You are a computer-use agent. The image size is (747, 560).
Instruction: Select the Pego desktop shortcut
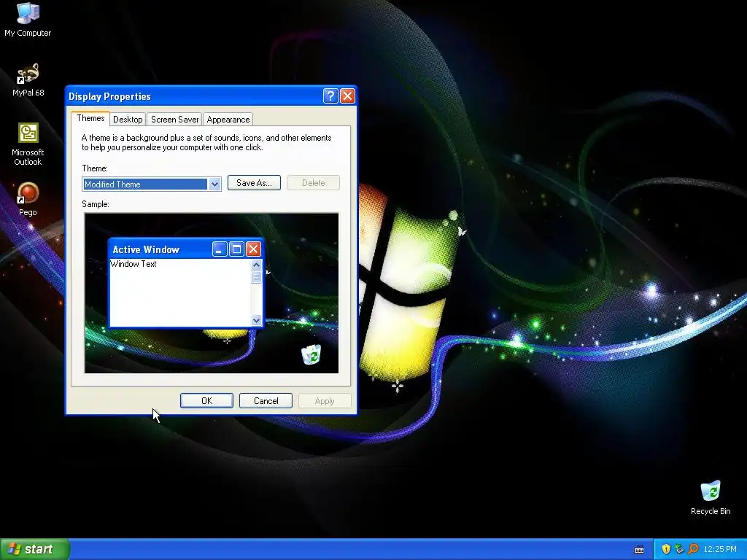[28, 199]
